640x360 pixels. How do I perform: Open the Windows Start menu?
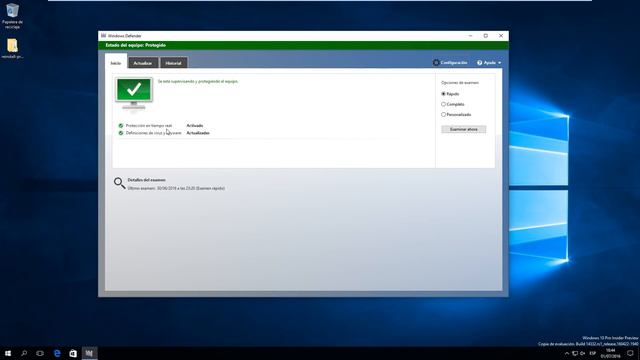(x=8, y=353)
